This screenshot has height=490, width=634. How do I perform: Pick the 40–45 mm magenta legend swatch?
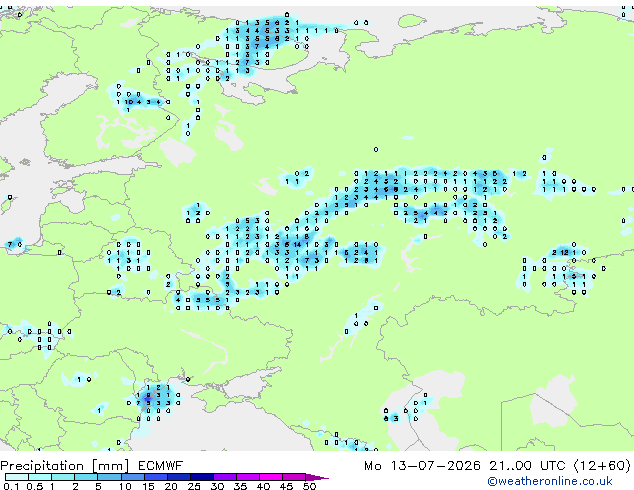pyautogui.click(x=271, y=477)
